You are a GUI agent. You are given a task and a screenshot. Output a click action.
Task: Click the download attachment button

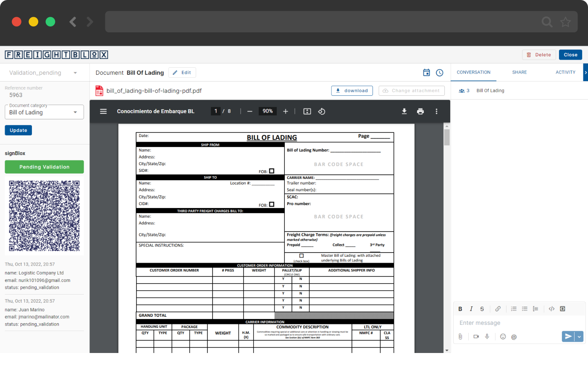point(352,91)
